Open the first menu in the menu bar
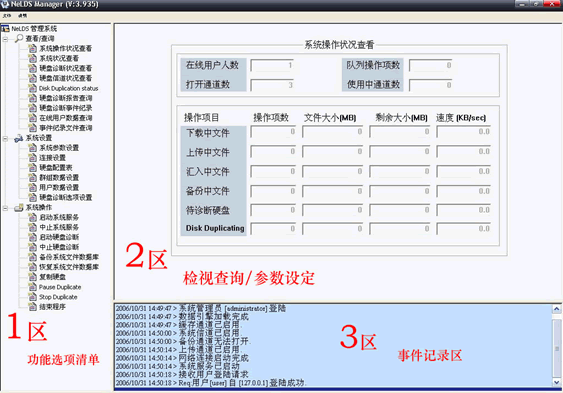Viewport: 563px width, 393px height. point(7,16)
